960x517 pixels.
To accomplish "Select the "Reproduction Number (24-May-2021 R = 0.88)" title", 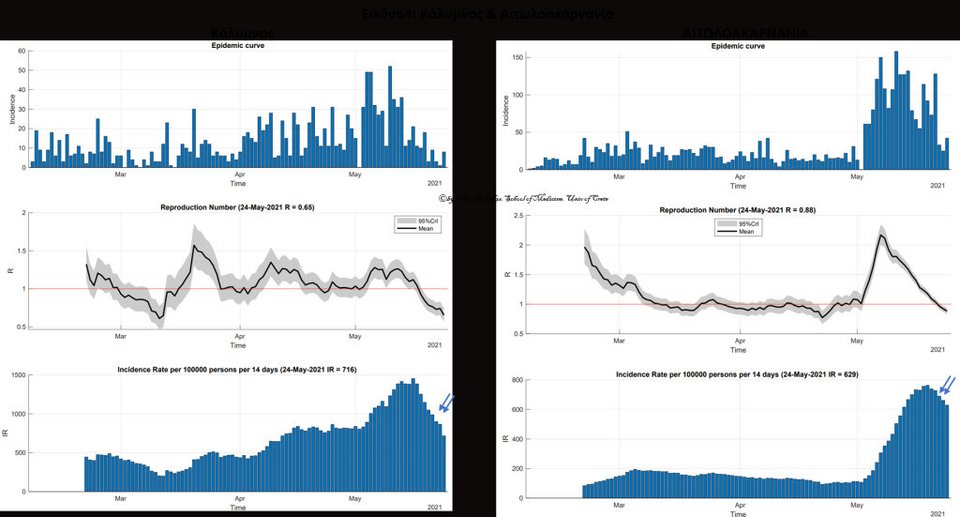I will (x=737, y=210).
